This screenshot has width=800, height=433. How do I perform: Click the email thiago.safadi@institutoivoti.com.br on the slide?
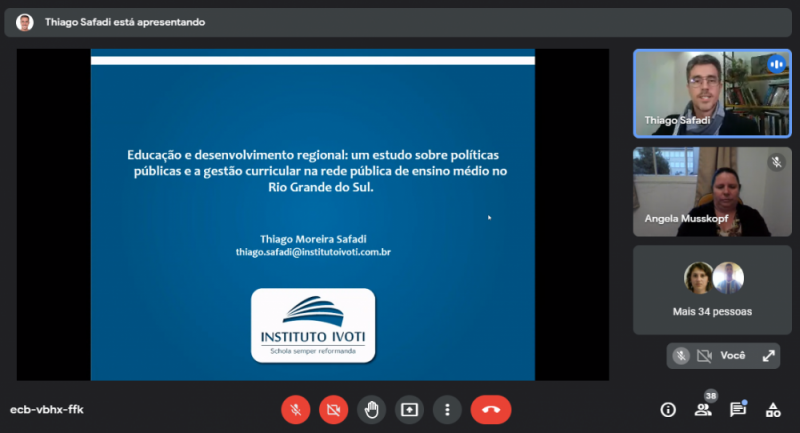313,252
